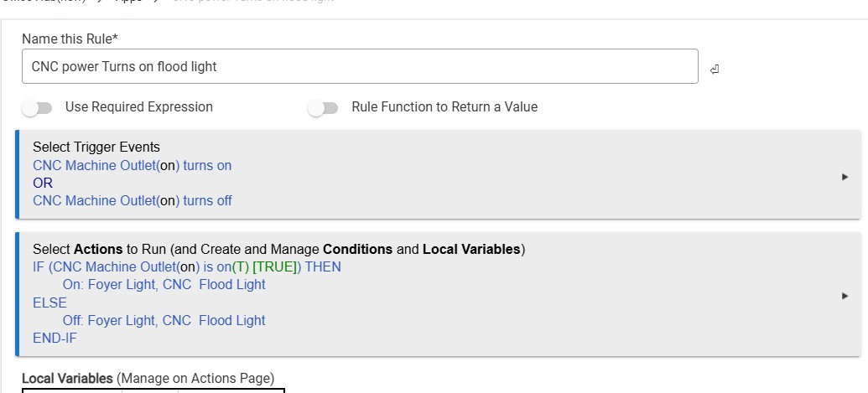Open the 'CNC Machine Outlet turns off' trigger
The height and width of the screenshot is (393, 868).
[132, 201]
